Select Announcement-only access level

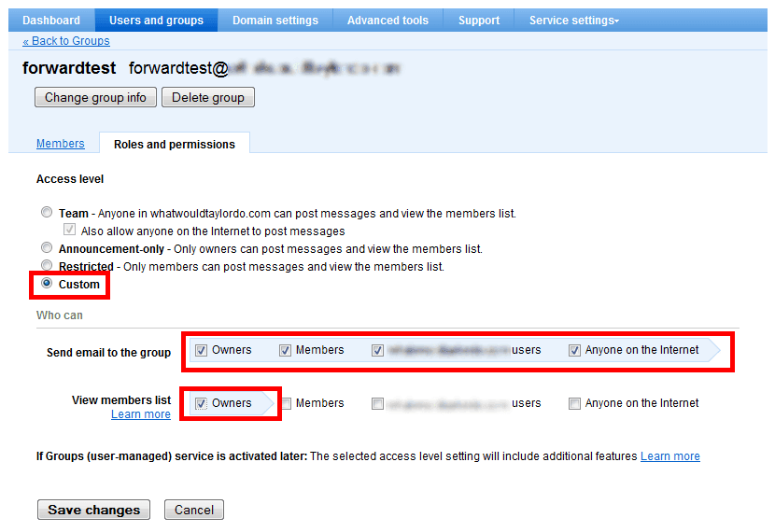click(47, 248)
